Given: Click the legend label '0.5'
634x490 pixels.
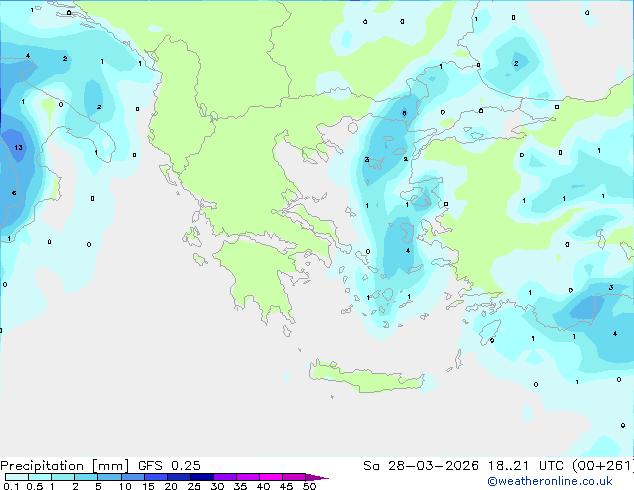Looking at the screenshot, I should 35,486.
